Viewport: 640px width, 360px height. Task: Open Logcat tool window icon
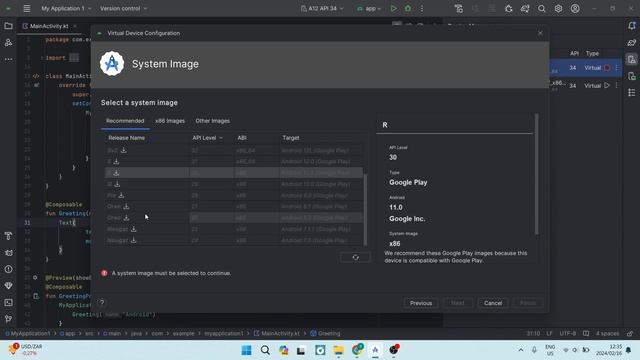pos(8,253)
